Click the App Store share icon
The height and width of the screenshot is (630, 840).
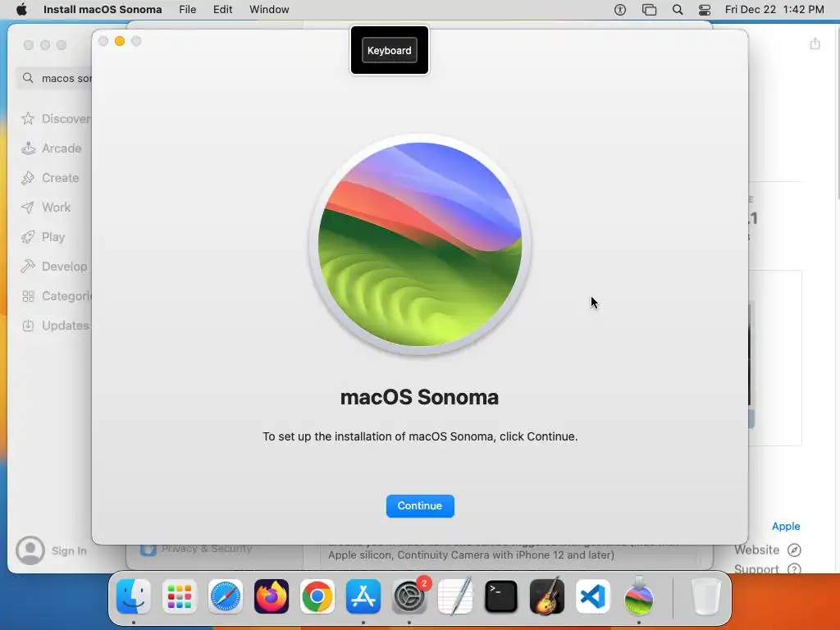coord(815,43)
